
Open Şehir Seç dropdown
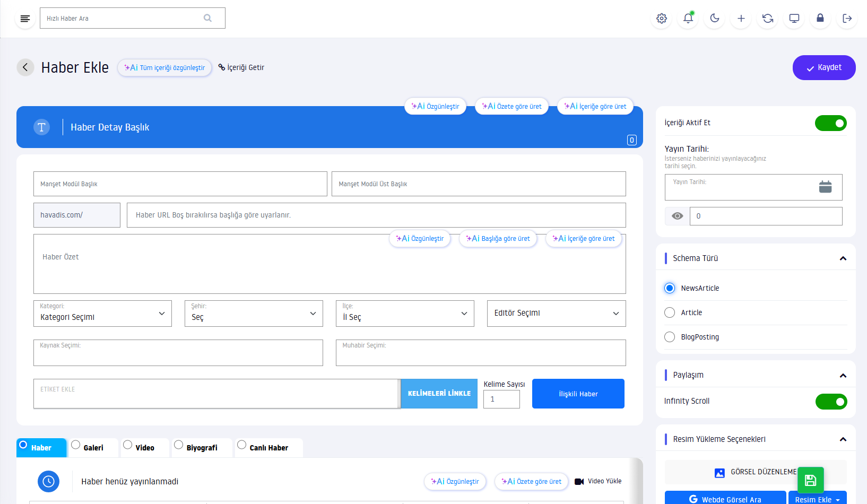(x=254, y=314)
